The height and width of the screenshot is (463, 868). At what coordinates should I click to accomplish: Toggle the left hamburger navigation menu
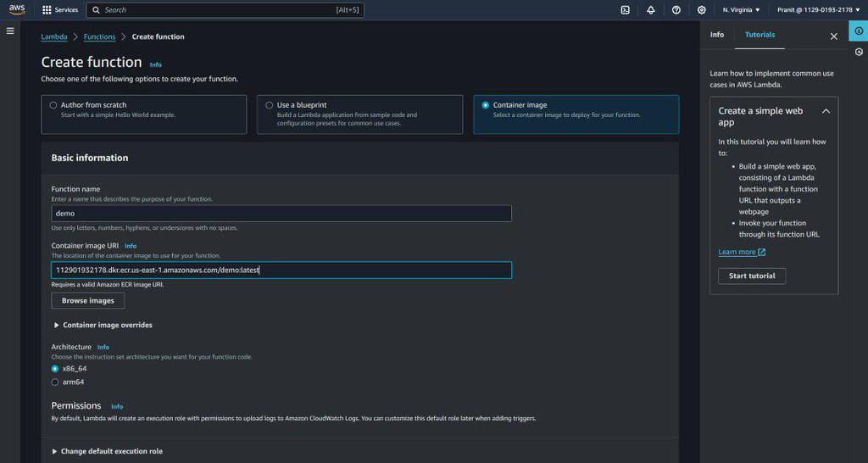10,31
